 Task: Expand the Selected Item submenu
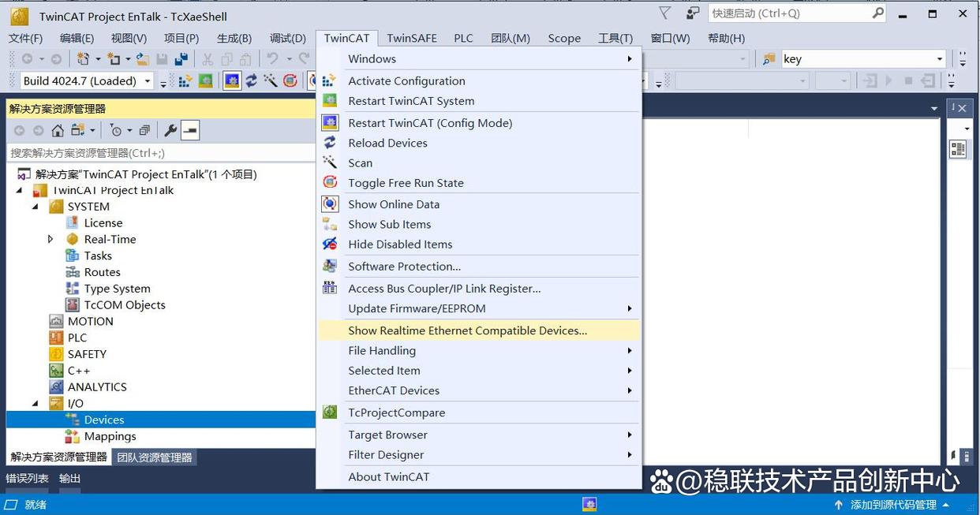point(478,370)
